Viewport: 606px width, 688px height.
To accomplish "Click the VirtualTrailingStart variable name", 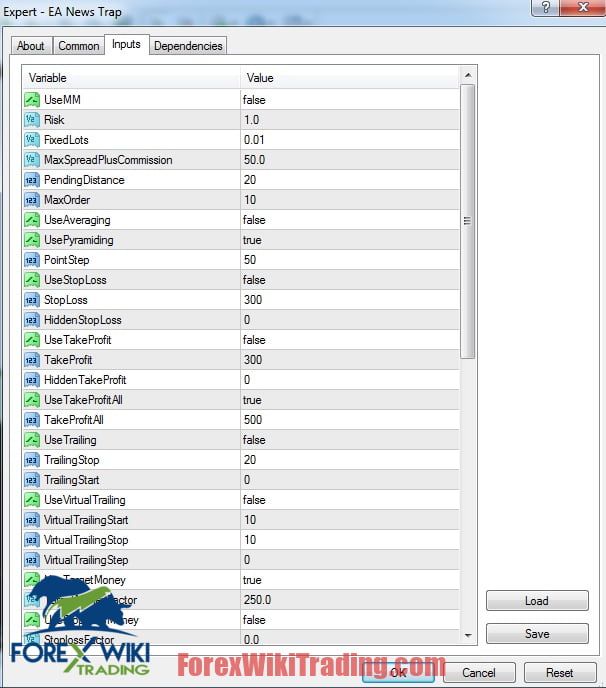I will pos(86,520).
